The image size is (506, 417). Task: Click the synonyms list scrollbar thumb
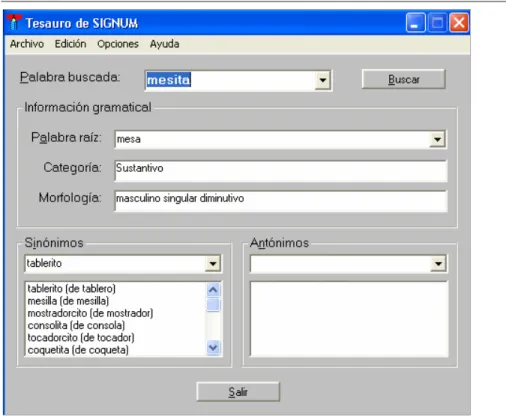click(213, 305)
